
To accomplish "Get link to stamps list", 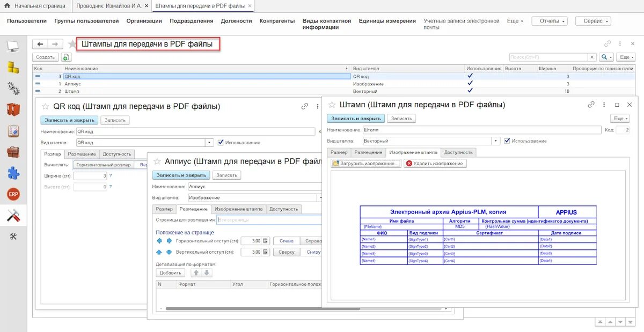I will 608,44.
